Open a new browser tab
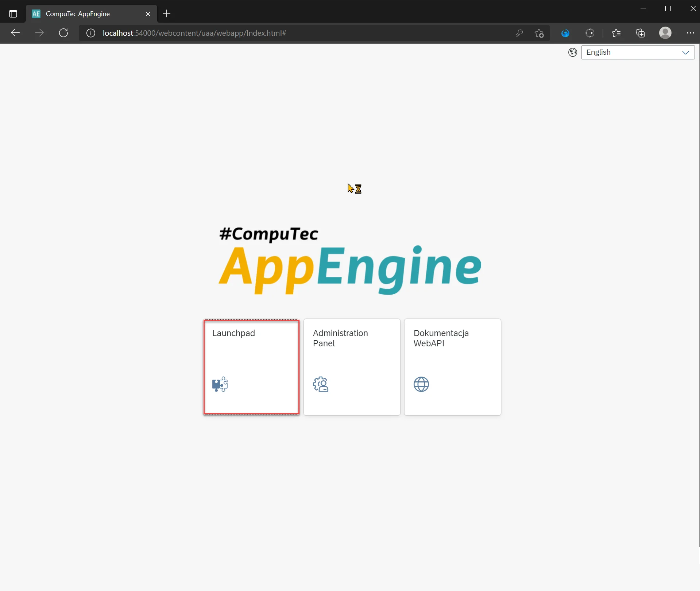The height and width of the screenshot is (591, 700). (167, 14)
